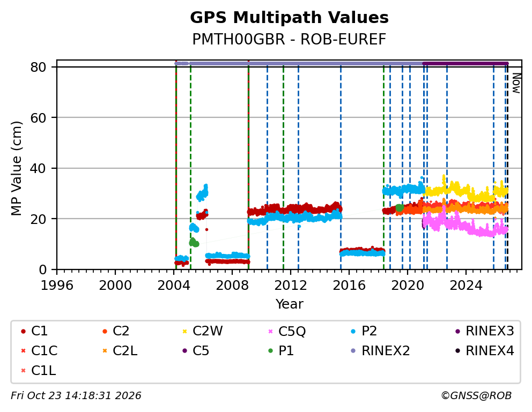The width and height of the screenshot is (532, 412).
Task: Select the C1L legend entry
Action: pyautogui.click(x=38, y=371)
